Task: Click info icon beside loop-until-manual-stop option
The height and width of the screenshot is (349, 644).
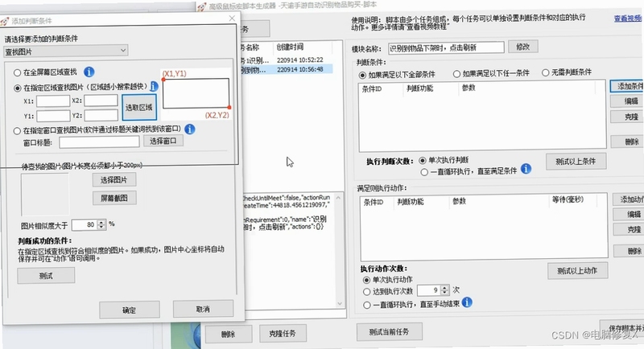Action: (467, 302)
